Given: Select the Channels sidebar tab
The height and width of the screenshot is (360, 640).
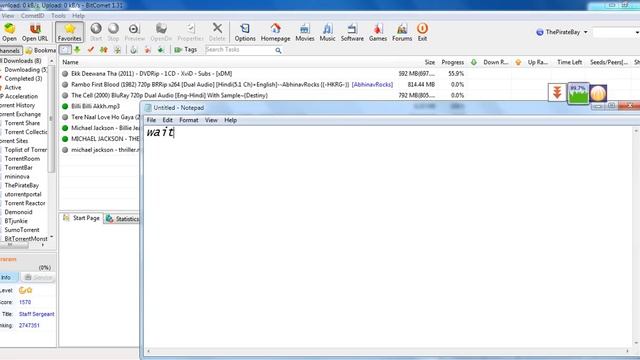Looking at the screenshot, I should pyautogui.click(x=10, y=51).
